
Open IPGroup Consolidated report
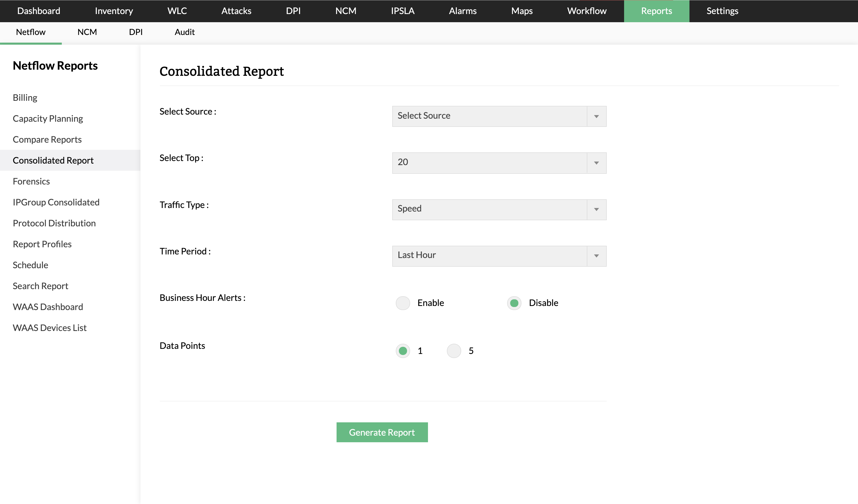pyautogui.click(x=56, y=202)
